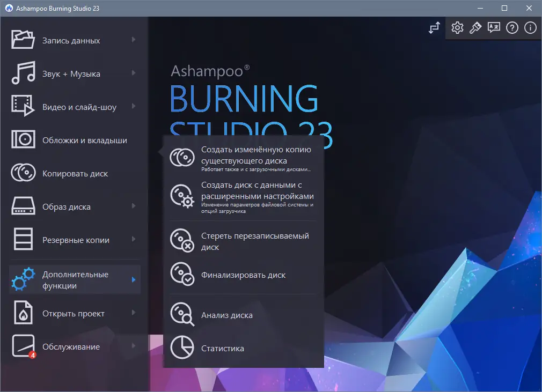Click the Видео и слайд-шоу label
The height and width of the screenshot is (392, 542).
pyautogui.click(x=79, y=107)
